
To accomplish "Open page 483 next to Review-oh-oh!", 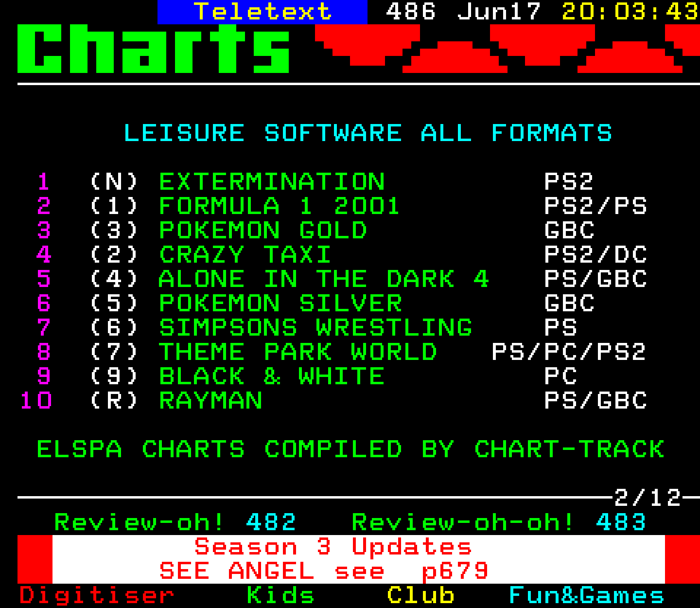I will 621,522.
